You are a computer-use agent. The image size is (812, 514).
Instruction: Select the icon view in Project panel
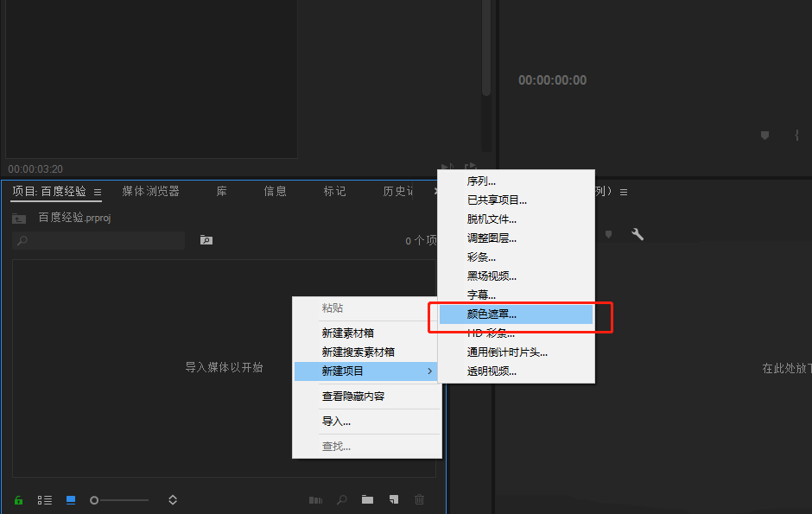(70, 499)
